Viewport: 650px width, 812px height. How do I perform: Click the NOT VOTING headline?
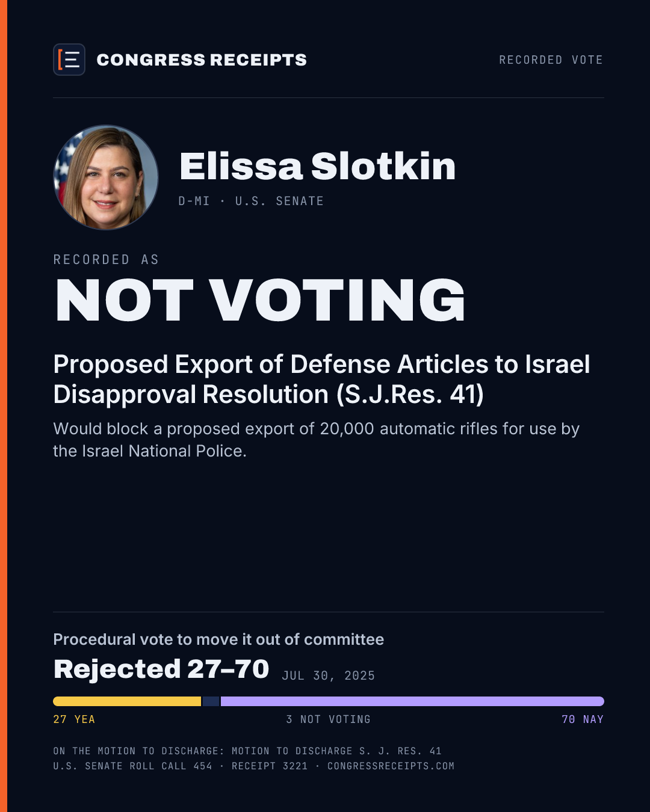pos(260,300)
